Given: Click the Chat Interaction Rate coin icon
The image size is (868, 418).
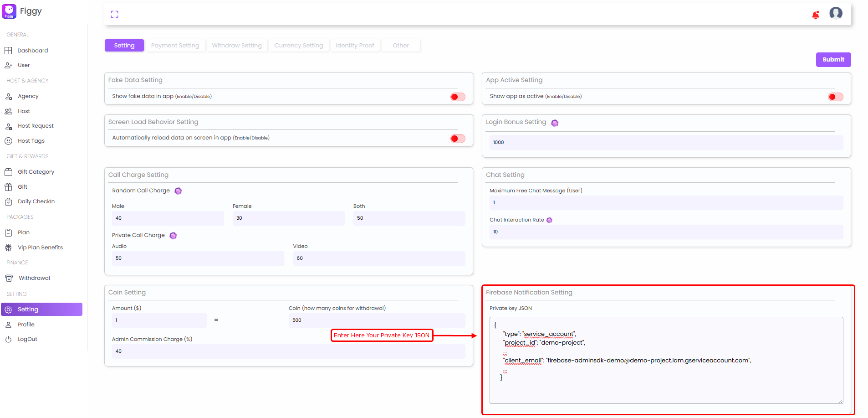Looking at the screenshot, I should coord(549,220).
